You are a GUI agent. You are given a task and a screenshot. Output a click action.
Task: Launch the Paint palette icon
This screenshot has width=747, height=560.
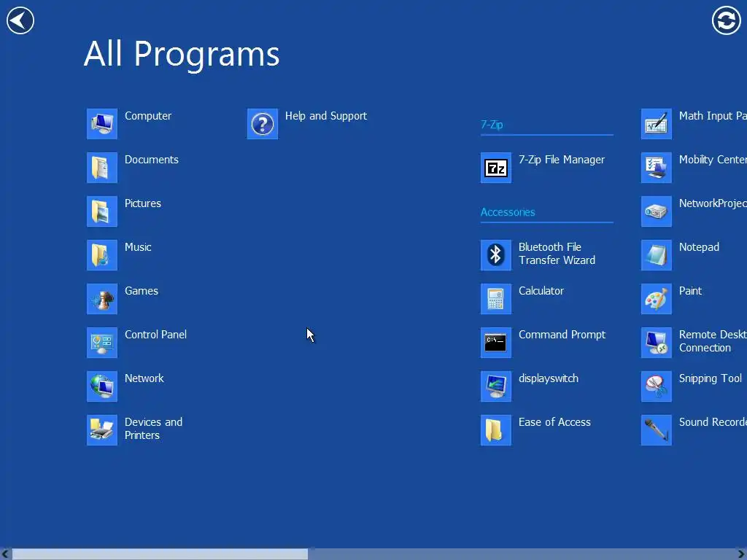pyautogui.click(x=657, y=299)
